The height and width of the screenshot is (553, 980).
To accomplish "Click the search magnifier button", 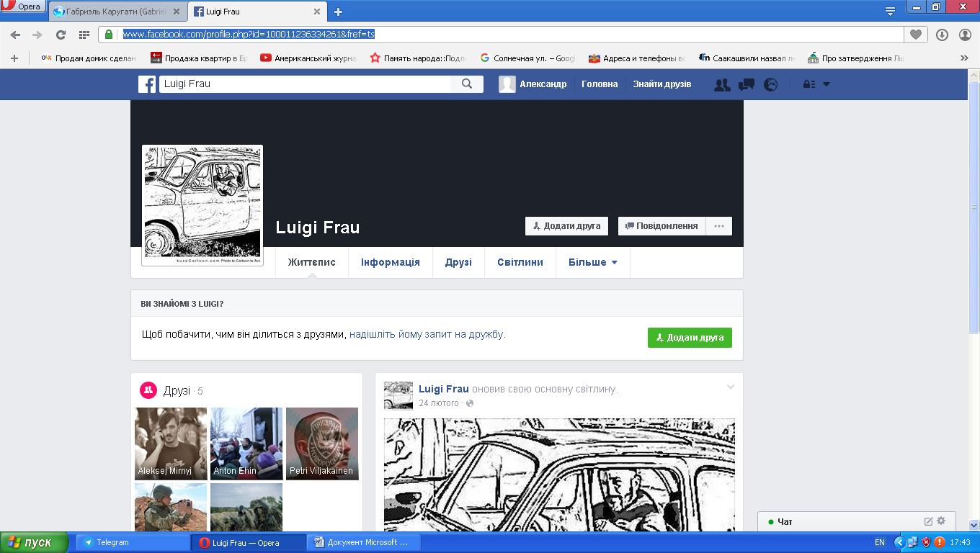I will pos(467,84).
